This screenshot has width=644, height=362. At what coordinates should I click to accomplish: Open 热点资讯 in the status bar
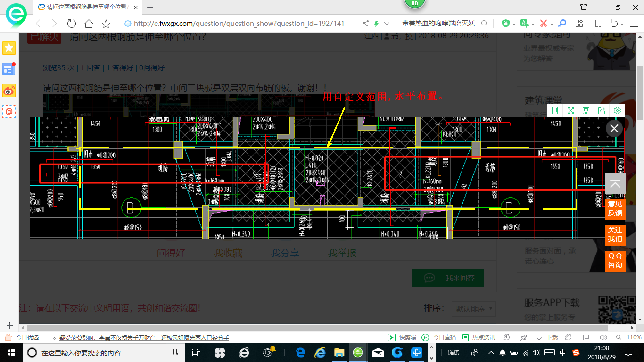[479, 337]
